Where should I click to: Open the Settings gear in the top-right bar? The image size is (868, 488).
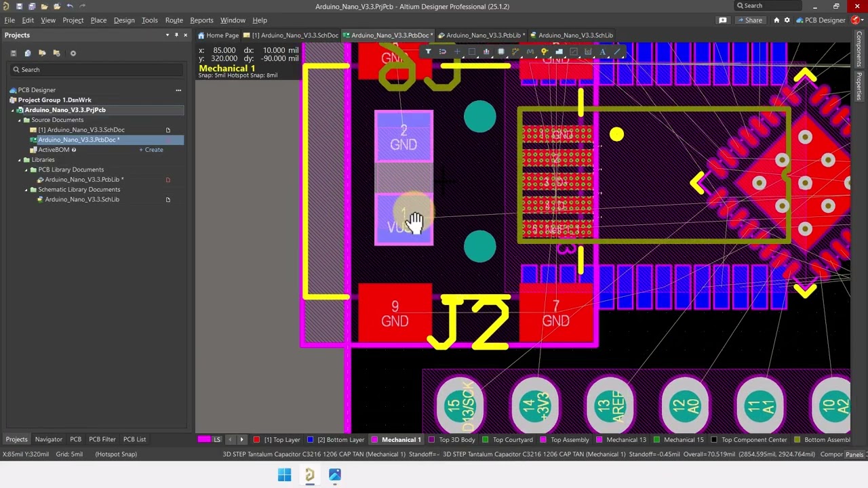pos(787,20)
